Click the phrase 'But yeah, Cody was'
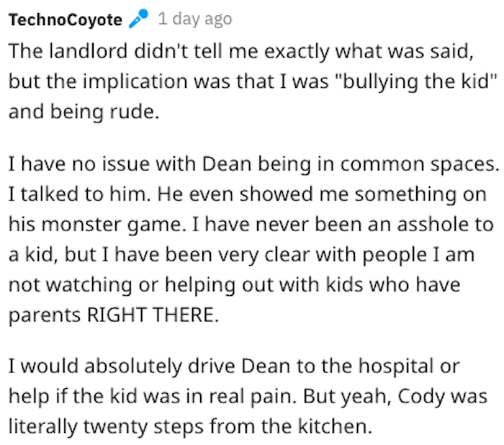The height and width of the screenshot is (445, 504). 395,397
